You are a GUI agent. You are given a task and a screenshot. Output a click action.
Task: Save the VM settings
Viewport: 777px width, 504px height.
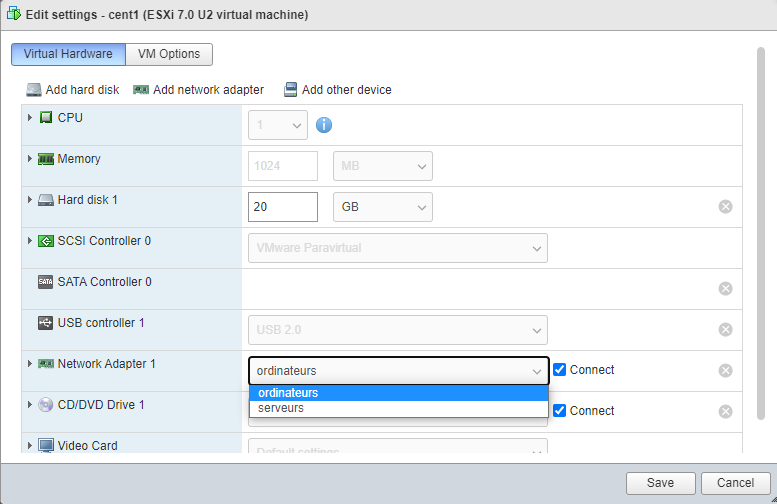pyautogui.click(x=661, y=483)
